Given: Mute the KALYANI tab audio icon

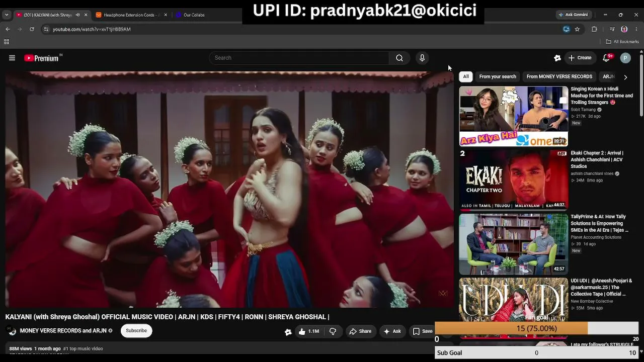Looking at the screenshot, I should [x=77, y=15].
